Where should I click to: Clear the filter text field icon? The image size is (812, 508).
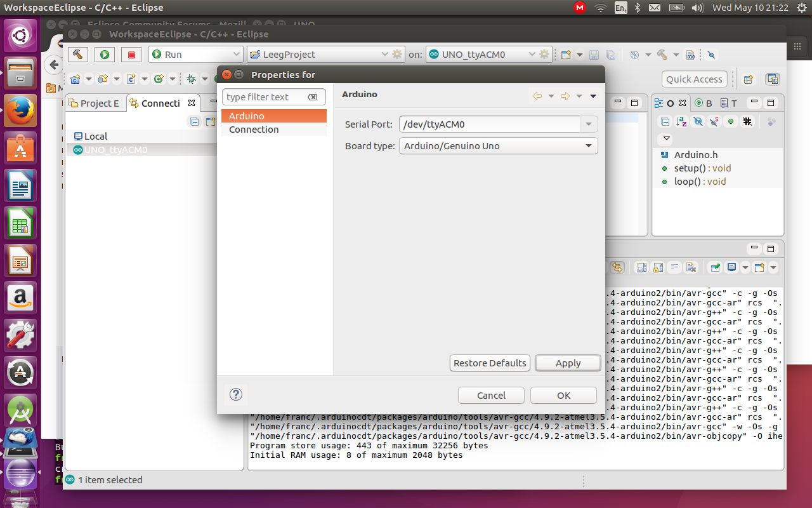(x=312, y=97)
